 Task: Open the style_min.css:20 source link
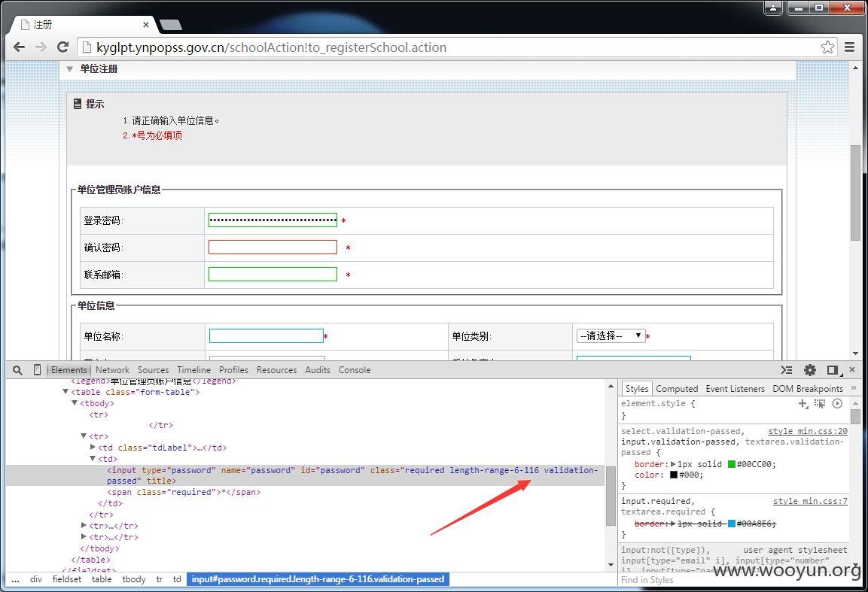click(808, 431)
